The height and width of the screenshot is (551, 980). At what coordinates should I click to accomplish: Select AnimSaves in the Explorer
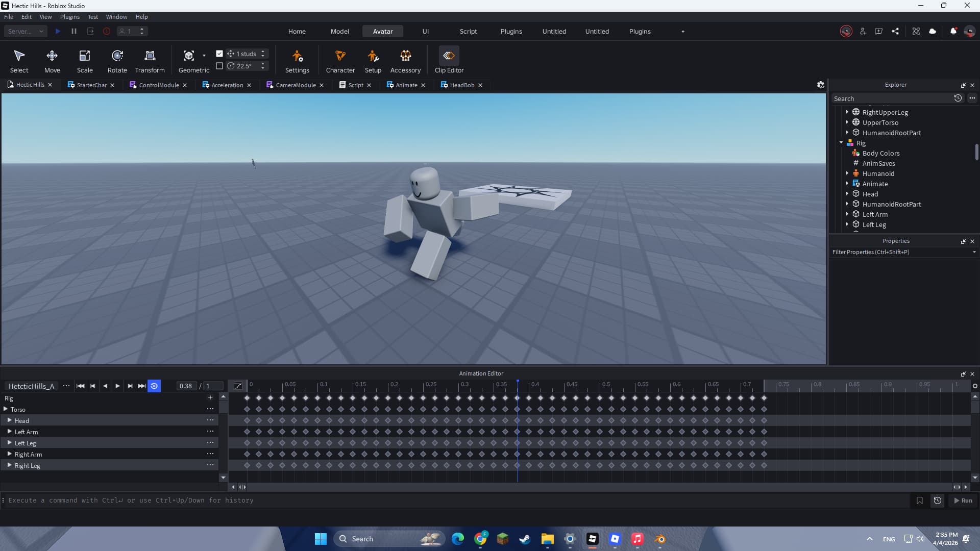click(x=878, y=163)
